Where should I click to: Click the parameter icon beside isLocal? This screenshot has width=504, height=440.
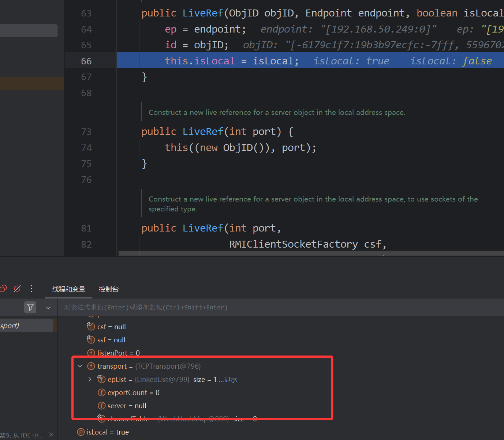[x=81, y=432]
